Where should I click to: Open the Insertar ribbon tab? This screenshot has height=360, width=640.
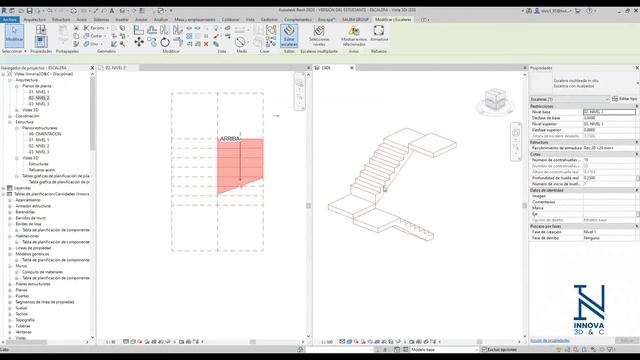(122, 20)
